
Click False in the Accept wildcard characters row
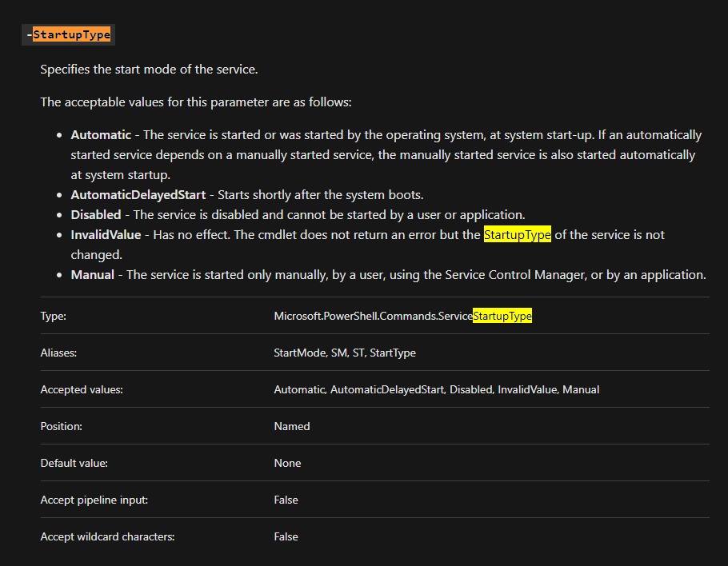286,537
